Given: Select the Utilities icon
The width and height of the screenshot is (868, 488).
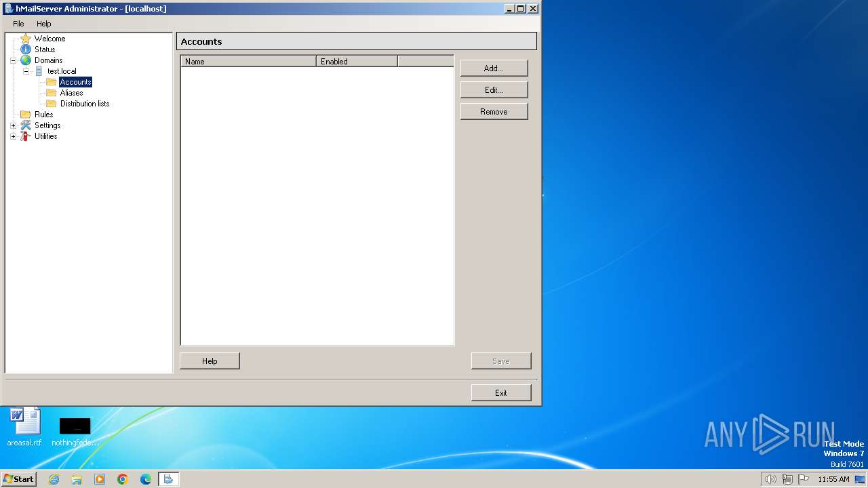Looking at the screenshot, I should pos(26,136).
